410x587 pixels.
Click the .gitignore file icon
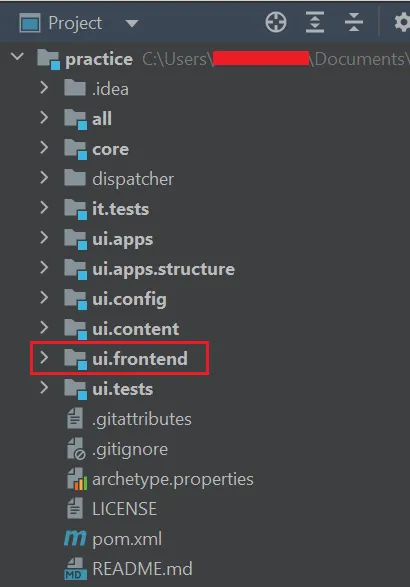click(76, 449)
